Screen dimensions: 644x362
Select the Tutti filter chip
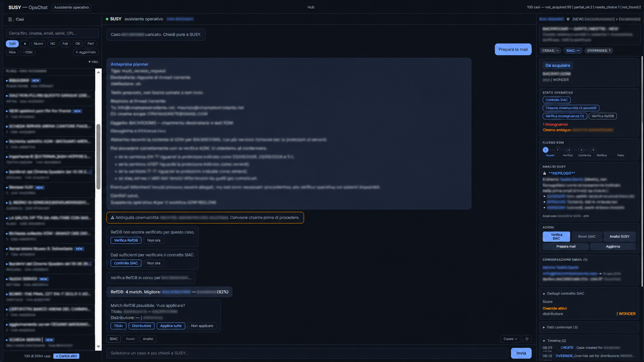pos(12,44)
